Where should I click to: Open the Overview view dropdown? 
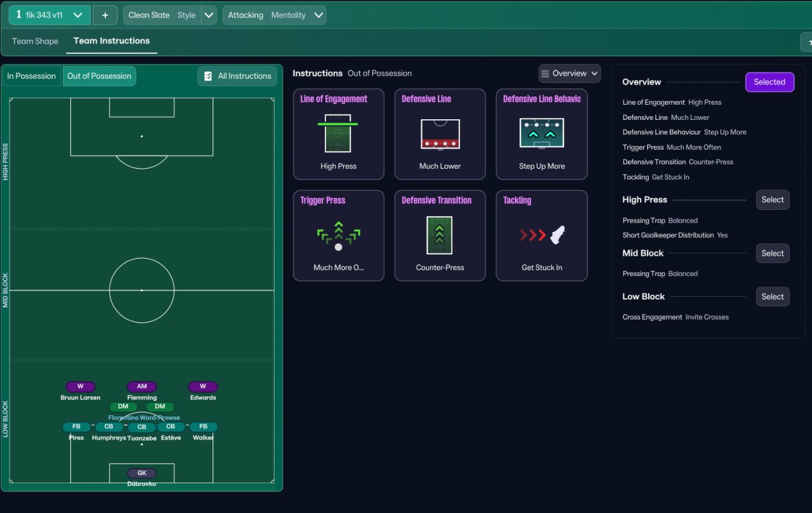(x=570, y=74)
